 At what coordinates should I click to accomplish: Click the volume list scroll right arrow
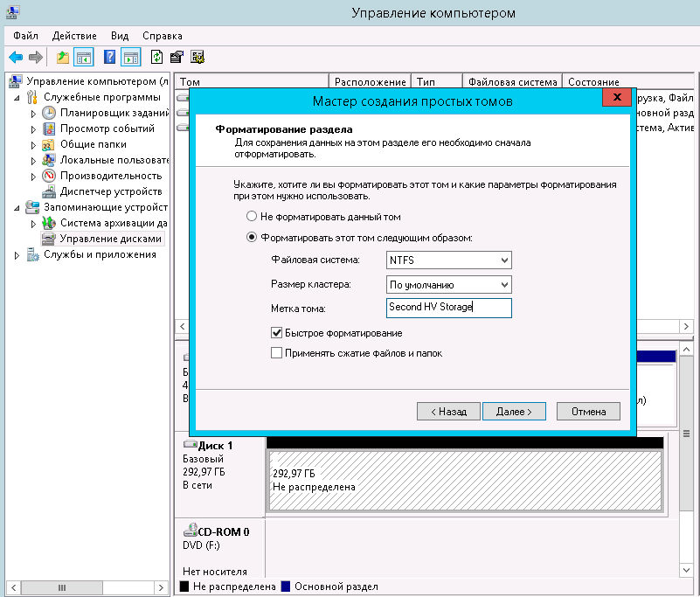(x=686, y=326)
